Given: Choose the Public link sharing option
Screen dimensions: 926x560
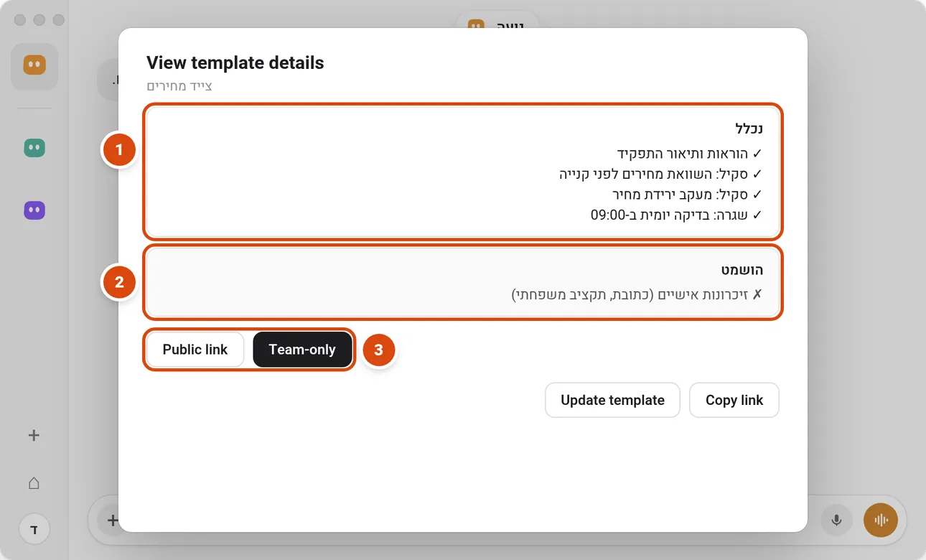Looking at the screenshot, I should point(195,350).
